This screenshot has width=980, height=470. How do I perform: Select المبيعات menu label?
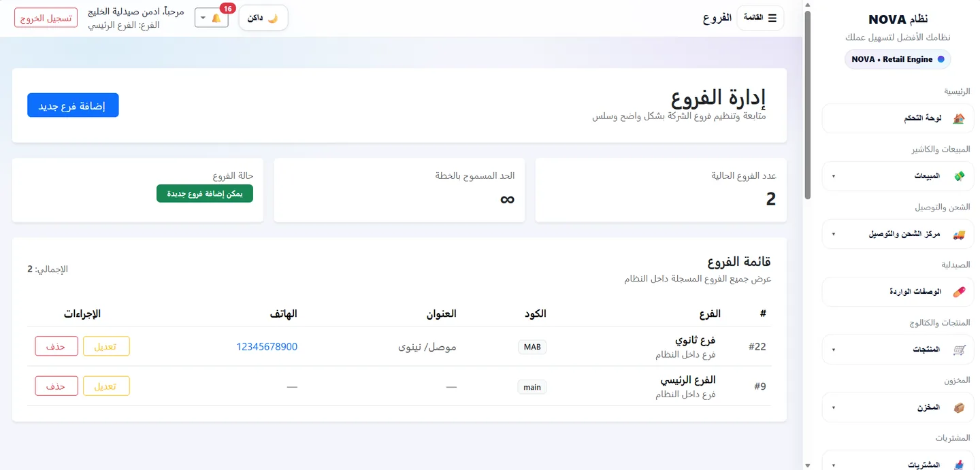[927, 176]
